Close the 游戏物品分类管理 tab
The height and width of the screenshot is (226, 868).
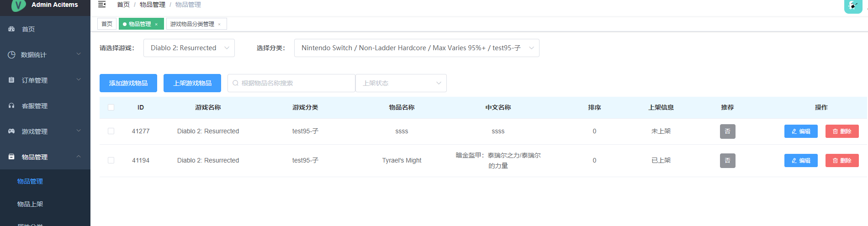coord(219,24)
